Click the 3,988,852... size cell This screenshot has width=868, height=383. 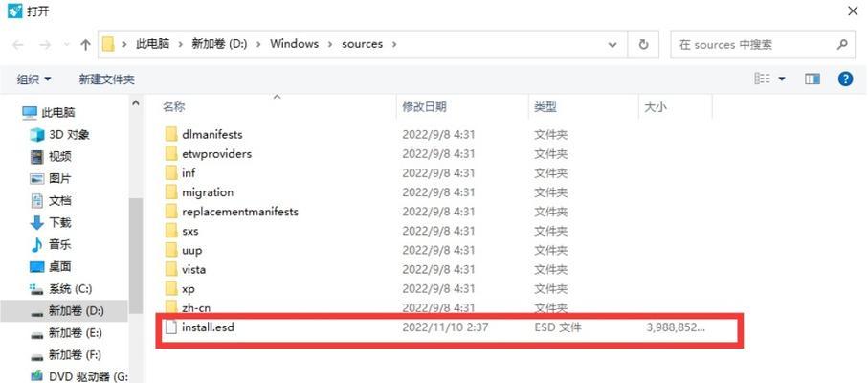[676, 327]
